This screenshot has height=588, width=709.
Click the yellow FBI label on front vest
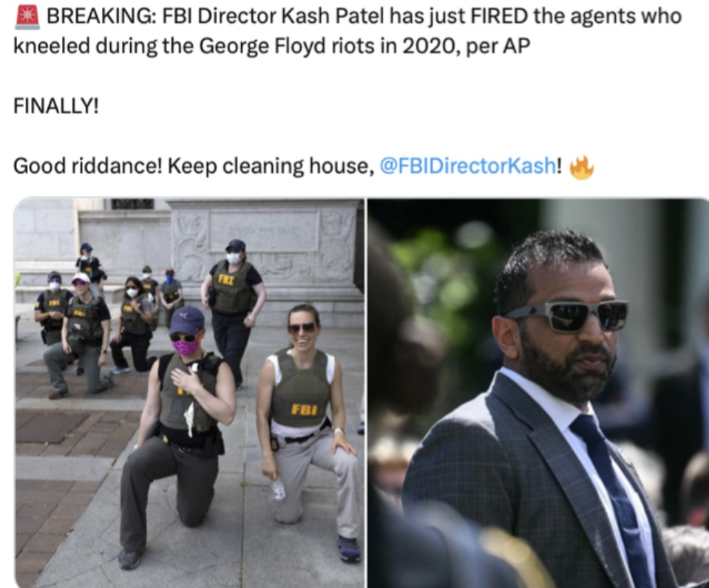click(x=303, y=410)
